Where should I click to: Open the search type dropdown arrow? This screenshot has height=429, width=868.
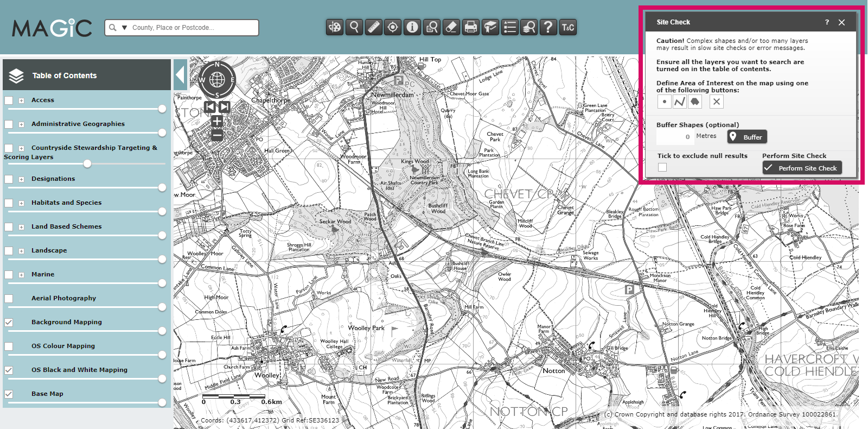[x=124, y=28]
